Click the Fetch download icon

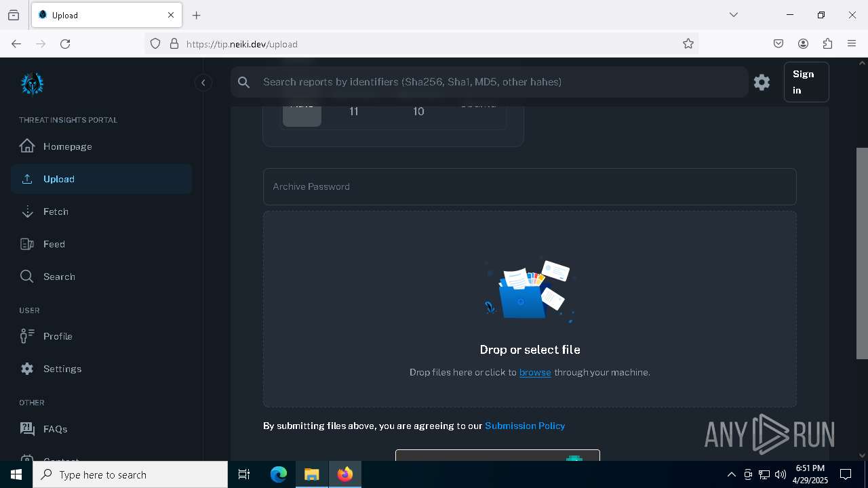27,211
